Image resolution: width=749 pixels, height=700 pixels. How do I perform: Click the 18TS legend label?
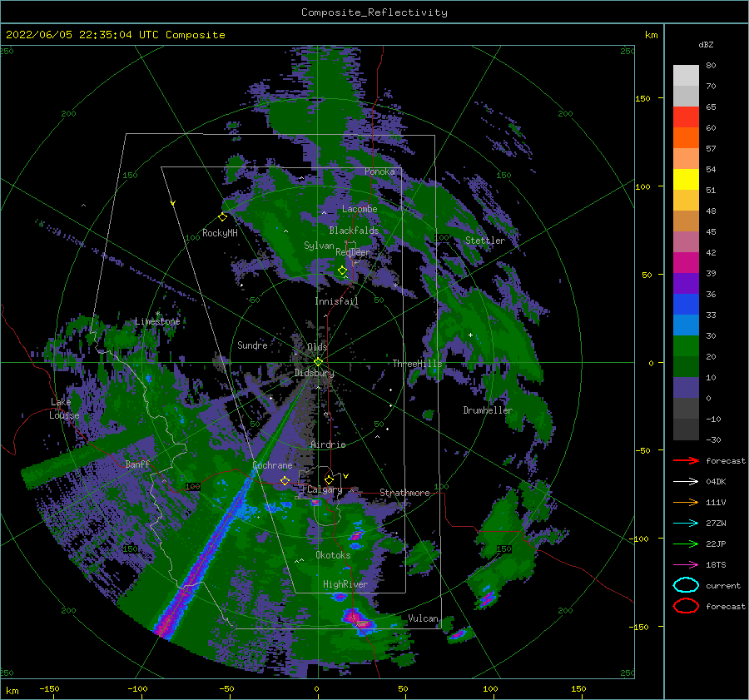pos(716,565)
